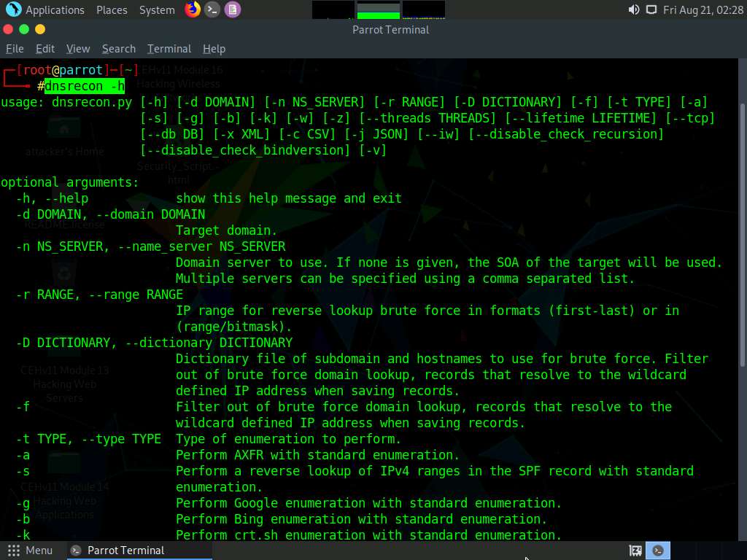This screenshot has width=747, height=560.
Task: Click the Parrot Terminal taskbar button
Action: [x=138, y=551]
